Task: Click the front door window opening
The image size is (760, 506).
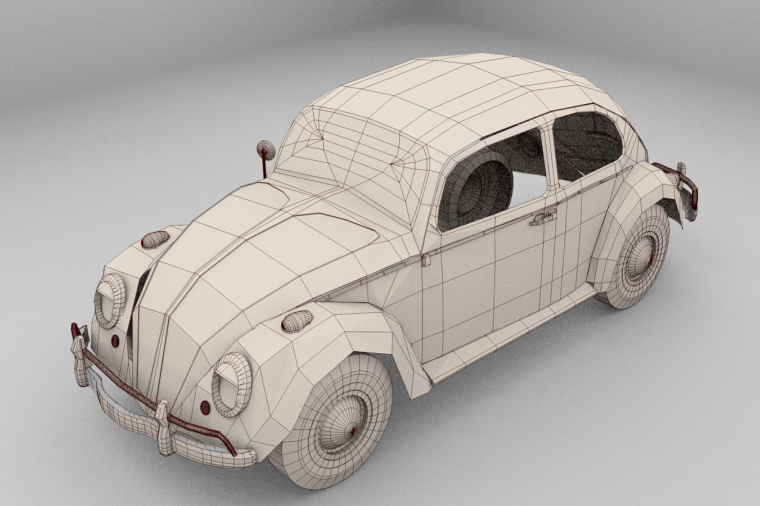Action: click(x=492, y=180)
